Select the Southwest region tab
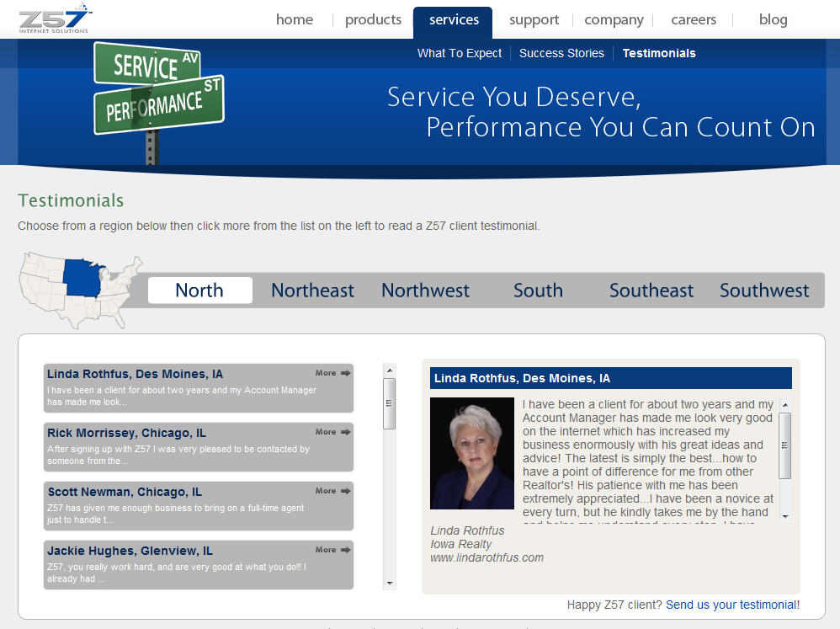Viewport: 840px width, 629px height. coord(764,291)
